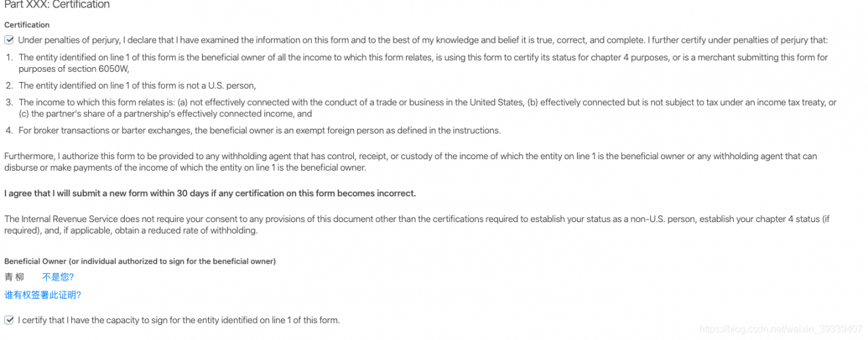Click item 2 stating entity is not a U.S. person
Viewport: 868px width, 340px height.
[137, 85]
